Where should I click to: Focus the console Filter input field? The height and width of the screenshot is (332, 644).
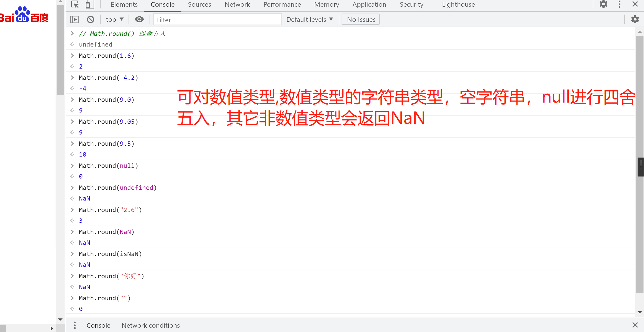click(x=217, y=20)
